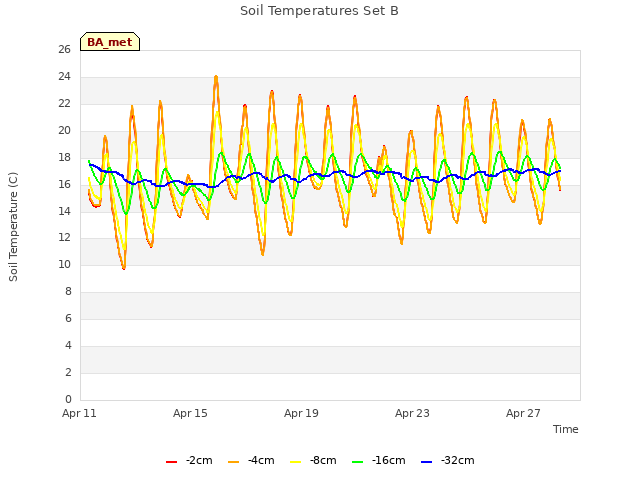Toggle the -8cm series legend entry

313,461
